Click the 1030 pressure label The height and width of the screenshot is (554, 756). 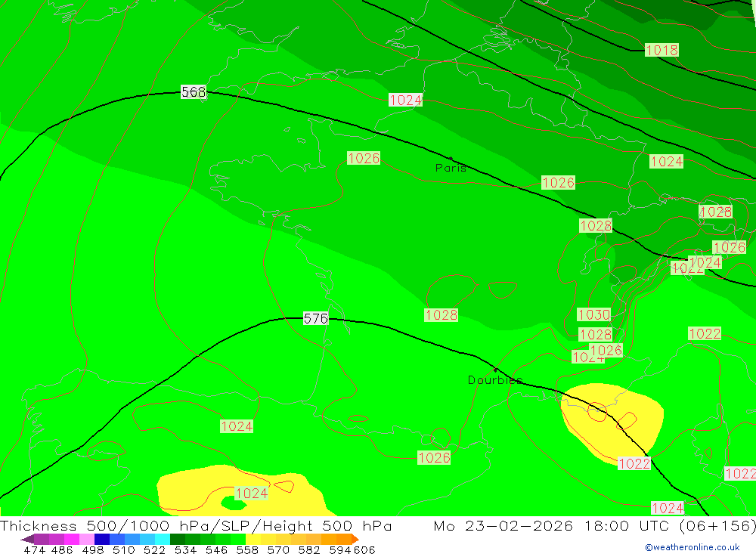coord(593,315)
